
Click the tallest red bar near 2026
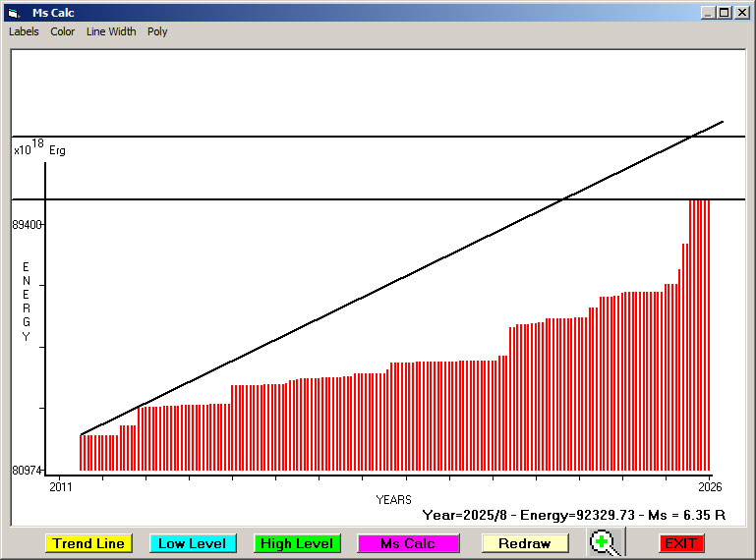pos(699,334)
